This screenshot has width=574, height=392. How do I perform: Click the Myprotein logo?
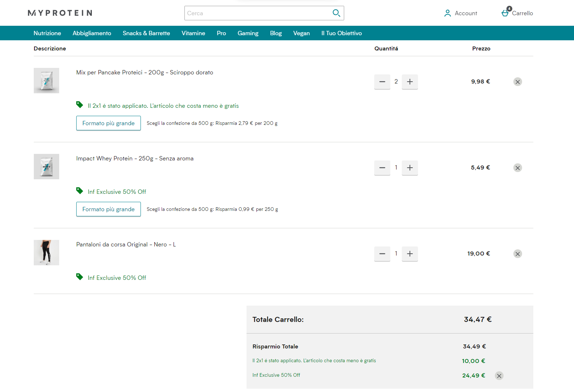(x=60, y=13)
